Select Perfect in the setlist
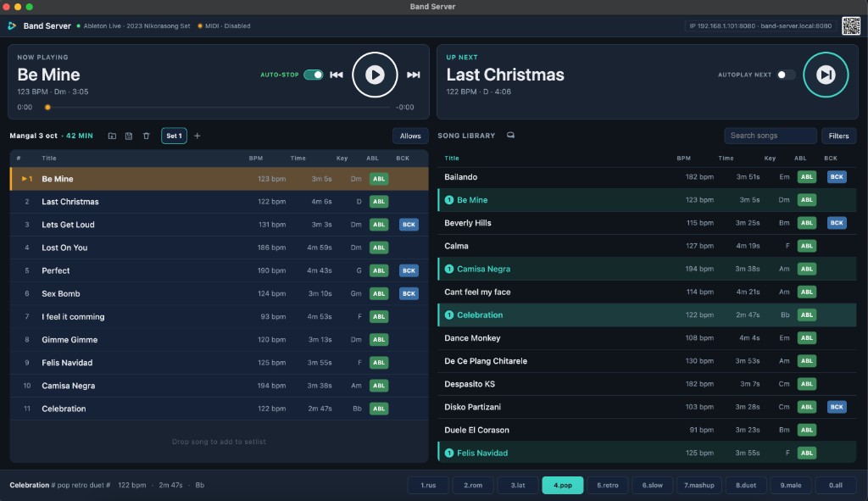This screenshot has height=501, width=868. tap(220, 270)
